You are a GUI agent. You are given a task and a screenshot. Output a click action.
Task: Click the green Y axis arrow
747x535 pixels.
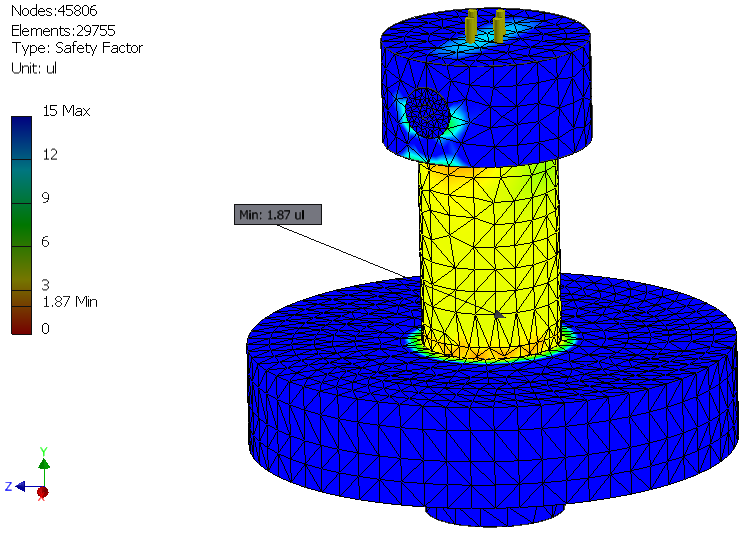tap(44, 464)
